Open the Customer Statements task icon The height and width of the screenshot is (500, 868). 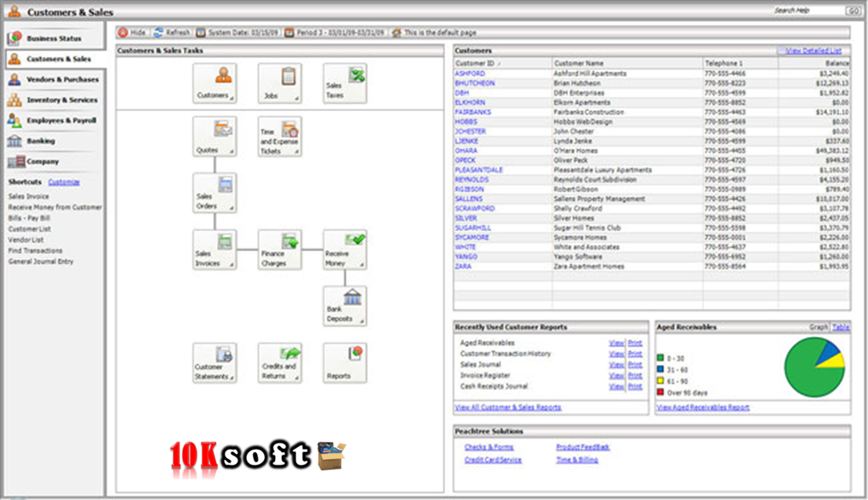point(214,362)
